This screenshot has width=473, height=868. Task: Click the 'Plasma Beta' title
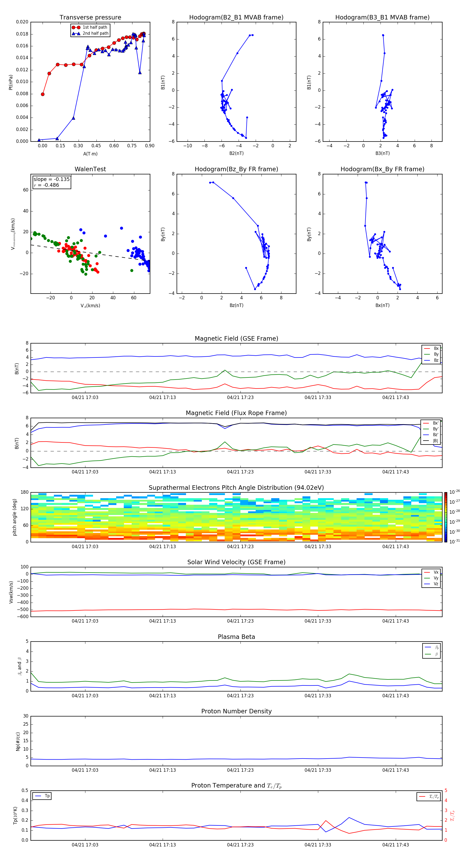(236, 637)
